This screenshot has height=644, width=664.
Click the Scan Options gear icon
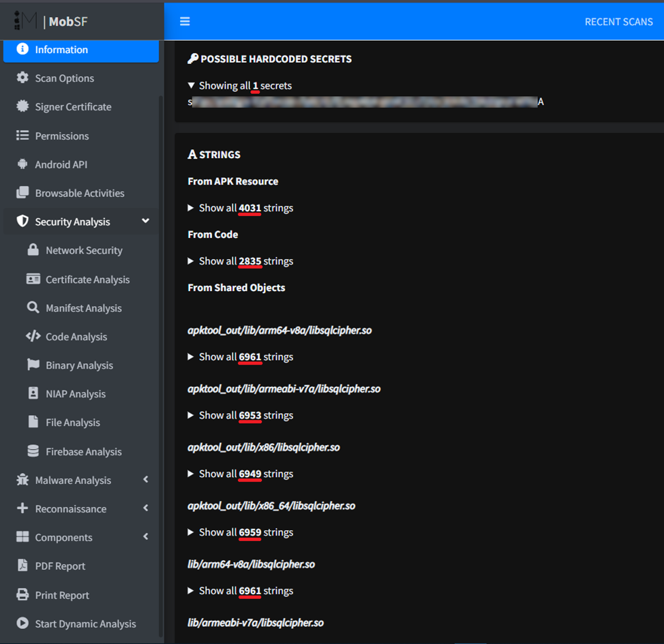[22, 78]
